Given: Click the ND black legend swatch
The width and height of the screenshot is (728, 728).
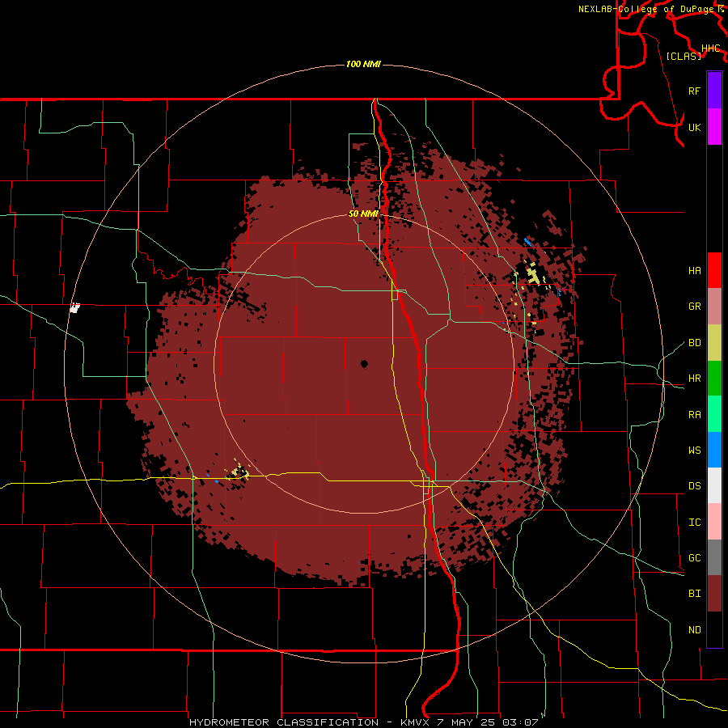Looking at the screenshot, I should click(x=714, y=629).
